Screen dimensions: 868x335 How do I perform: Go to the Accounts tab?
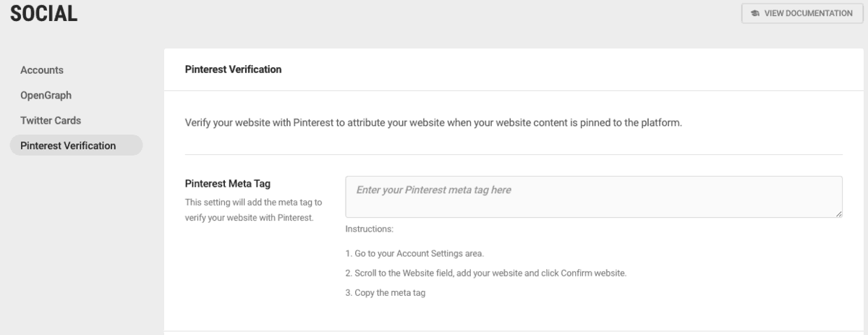(42, 70)
